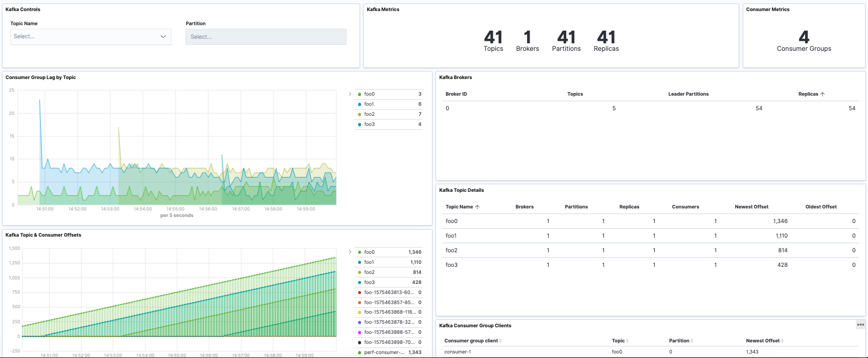Click foo3 teal color dot in Offsets legend
Screen dimensions: 868x358
(x=360, y=282)
